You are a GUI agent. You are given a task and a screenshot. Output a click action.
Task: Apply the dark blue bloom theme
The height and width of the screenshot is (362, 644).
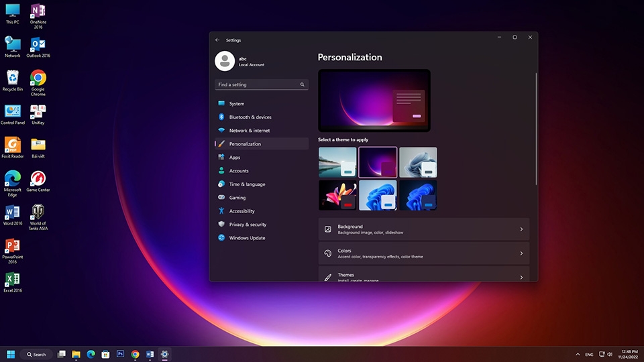coord(418,195)
